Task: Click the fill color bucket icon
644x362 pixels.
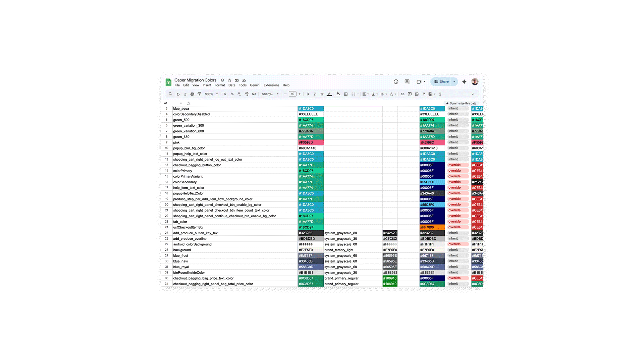Action: point(338,94)
